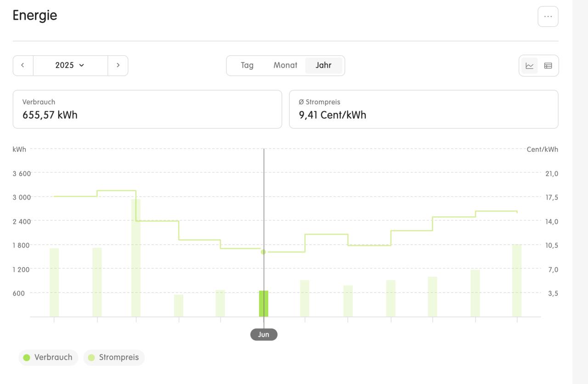
Task: Click the green Verbrauch legend dot
Action: 27,357
